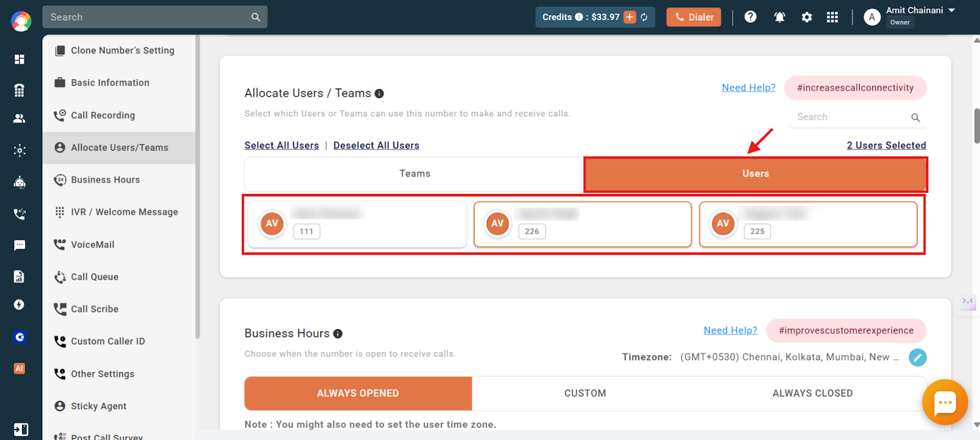Open the orange AI icon in left rail
This screenshot has height=440, width=980.
coord(20,368)
